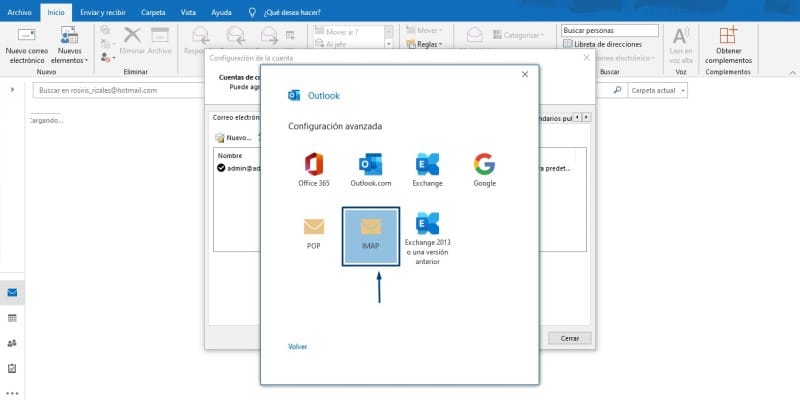Click the Volver link
Viewport: 800px width, 400px height.
pyautogui.click(x=297, y=346)
